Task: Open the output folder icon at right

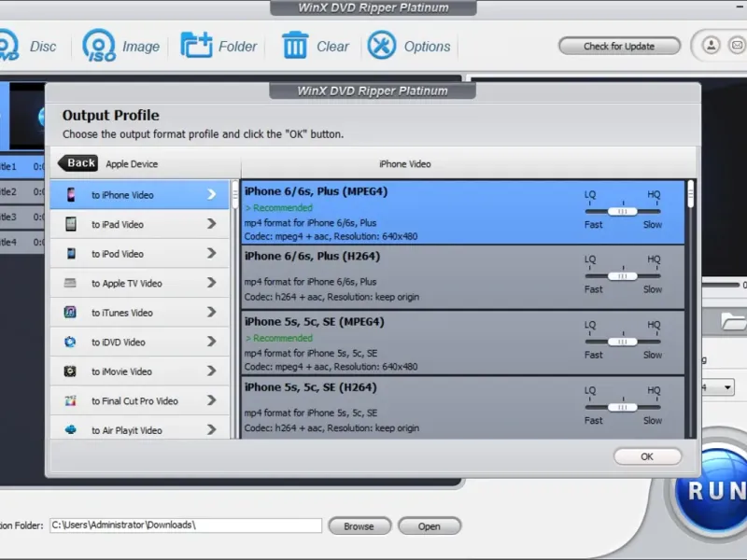Action: point(733,322)
